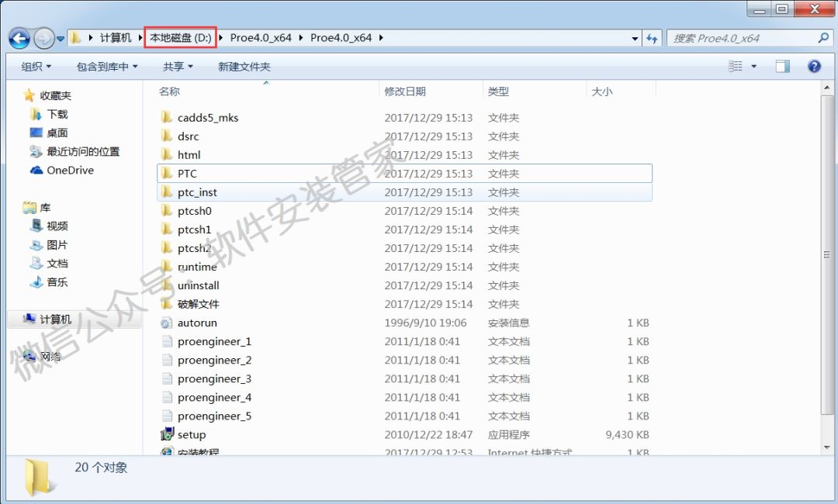Toggle the preview pane icon
Screen dimensions: 838x504
783,67
